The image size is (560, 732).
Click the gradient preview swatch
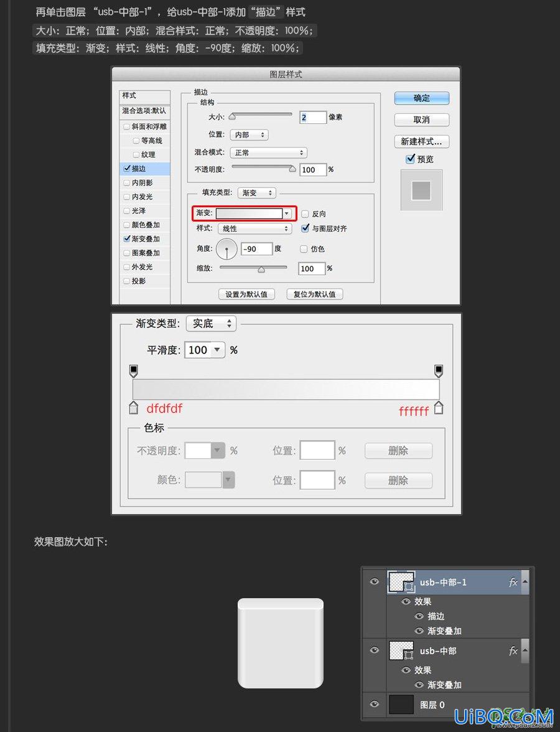coord(249,213)
